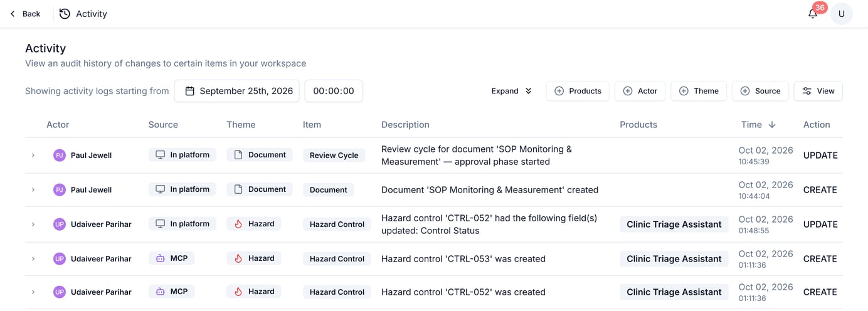The height and width of the screenshot is (311, 868).
Task: Click the PJ avatar in the Review Cycle row
Action: [x=60, y=155]
